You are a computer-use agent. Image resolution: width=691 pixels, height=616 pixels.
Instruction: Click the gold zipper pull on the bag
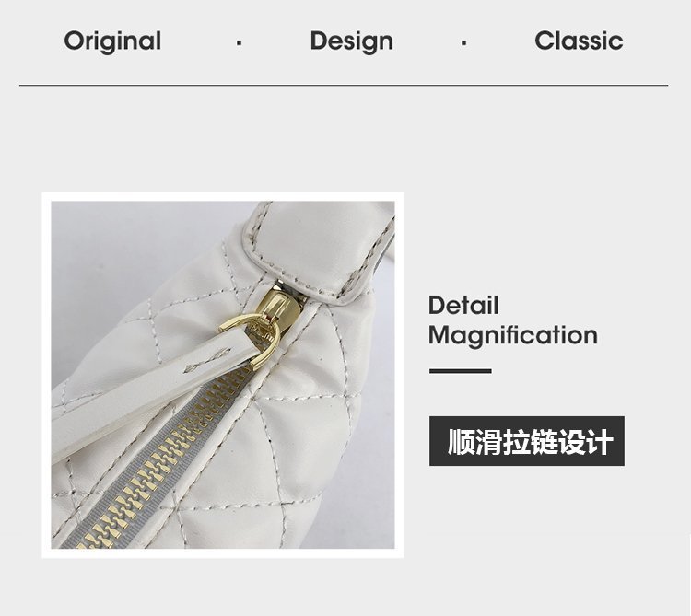tap(275, 308)
